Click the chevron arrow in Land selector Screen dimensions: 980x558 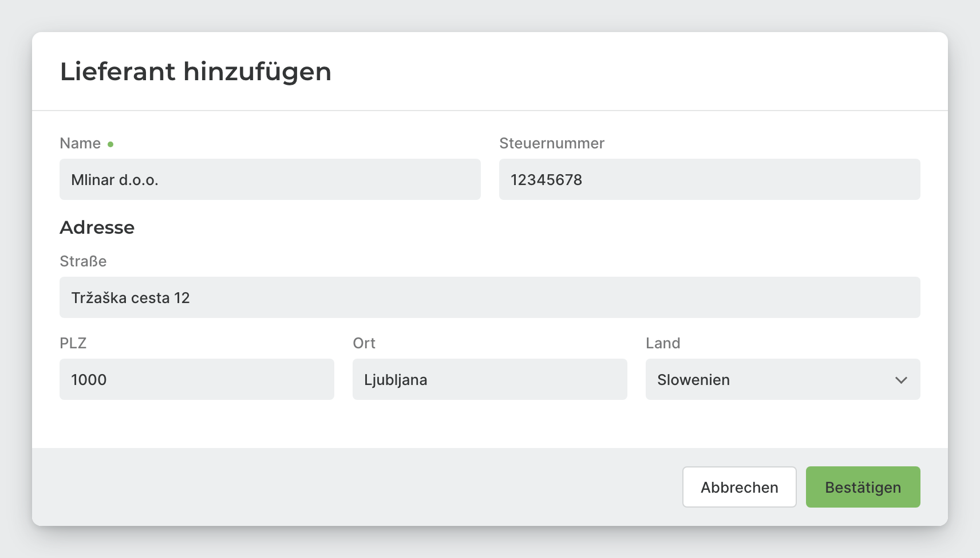[901, 380]
